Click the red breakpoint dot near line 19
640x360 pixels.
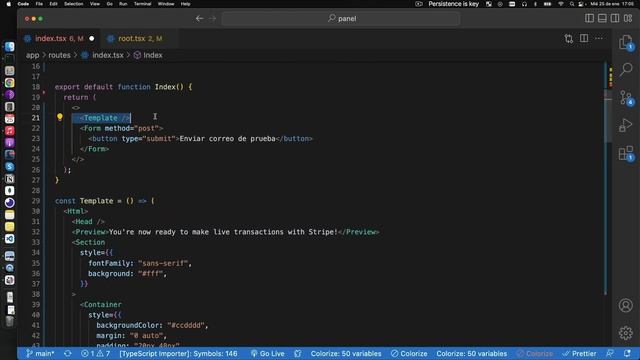tap(44, 93)
